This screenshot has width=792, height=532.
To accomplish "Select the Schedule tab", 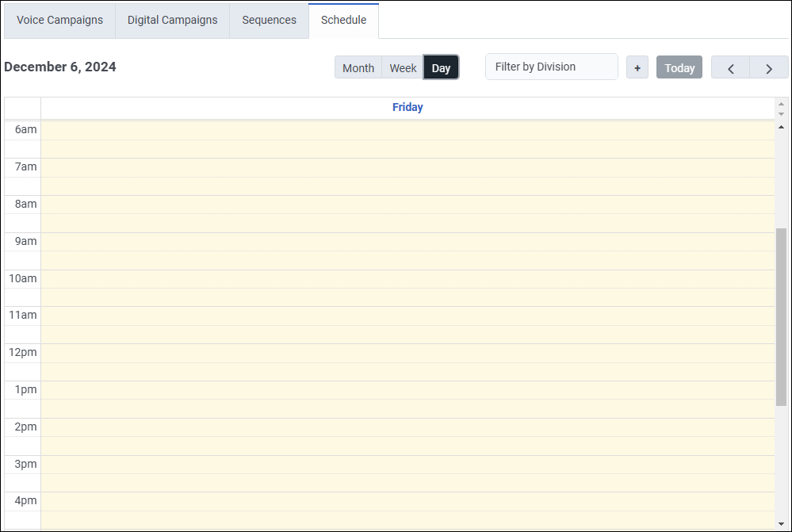I will coord(343,20).
